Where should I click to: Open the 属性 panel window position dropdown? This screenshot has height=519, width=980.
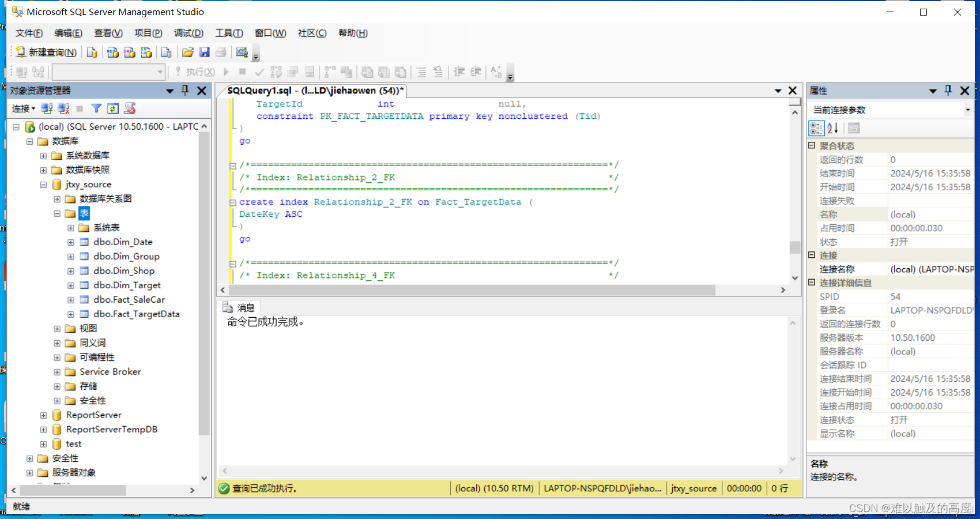pyautogui.click(x=933, y=91)
